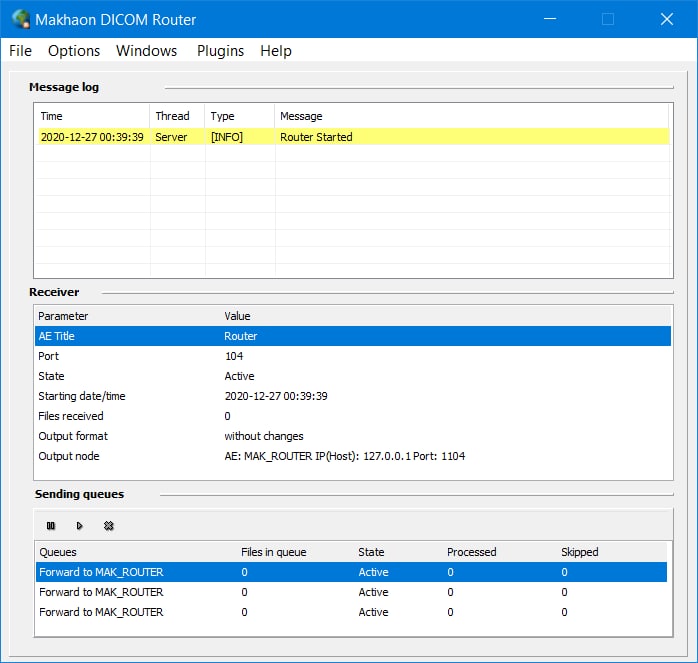The height and width of the screenshot is (663, 698).
Task: Click the Thread column header
Action: coord(177,116)
